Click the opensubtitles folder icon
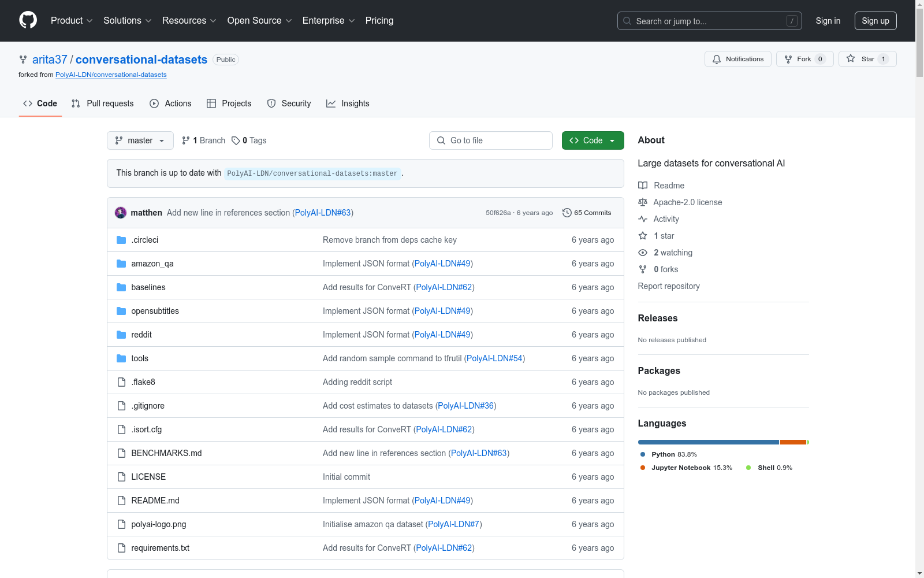Viewport: 924px width, 578px height. pos(121,311)
